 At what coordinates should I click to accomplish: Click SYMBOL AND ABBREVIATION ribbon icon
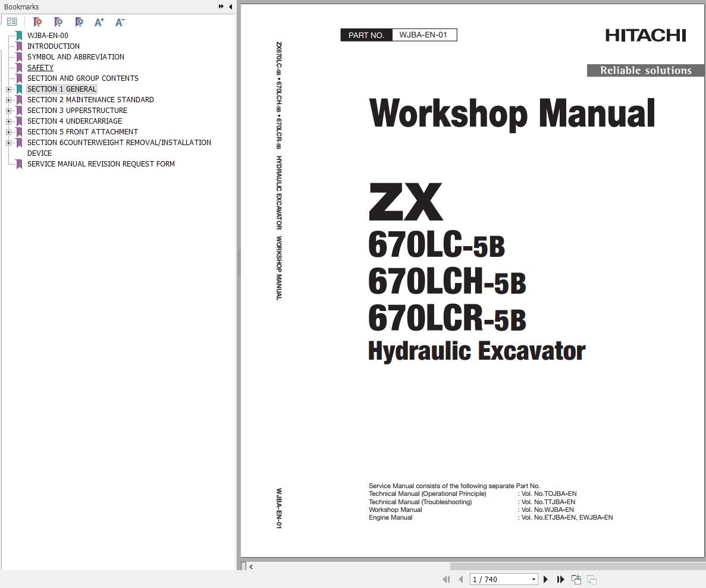pos(19,57)
